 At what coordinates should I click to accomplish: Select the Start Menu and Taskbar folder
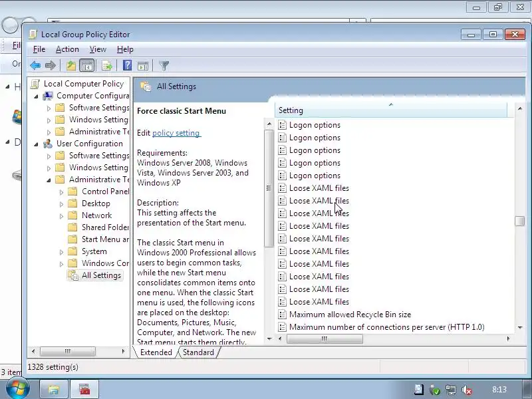[x=105, y=239]
